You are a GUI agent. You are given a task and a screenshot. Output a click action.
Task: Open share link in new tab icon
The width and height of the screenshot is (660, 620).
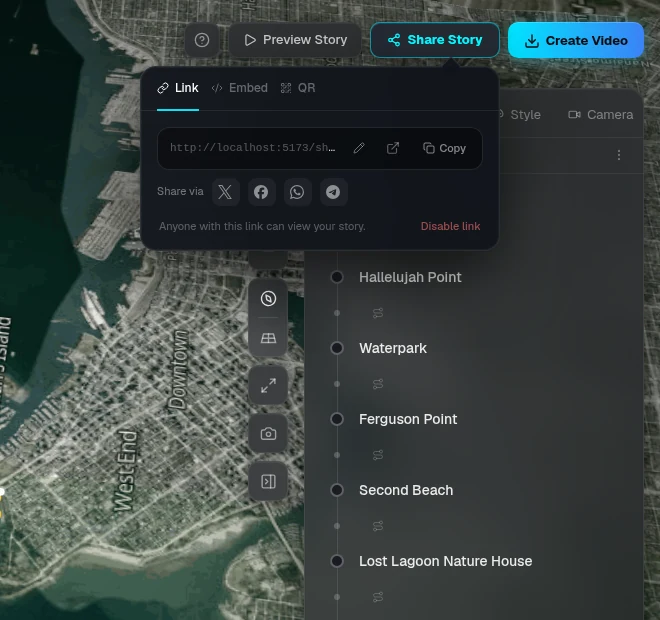point(393,148)
